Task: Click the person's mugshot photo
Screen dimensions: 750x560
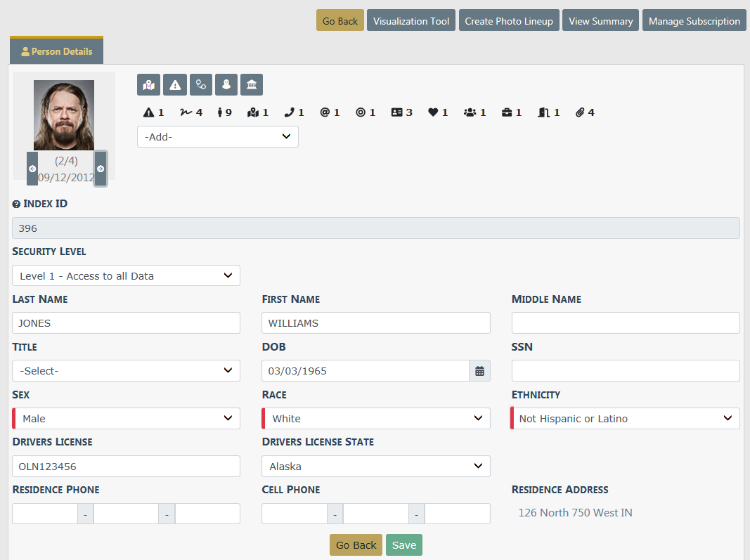Action: click(64, 115)
